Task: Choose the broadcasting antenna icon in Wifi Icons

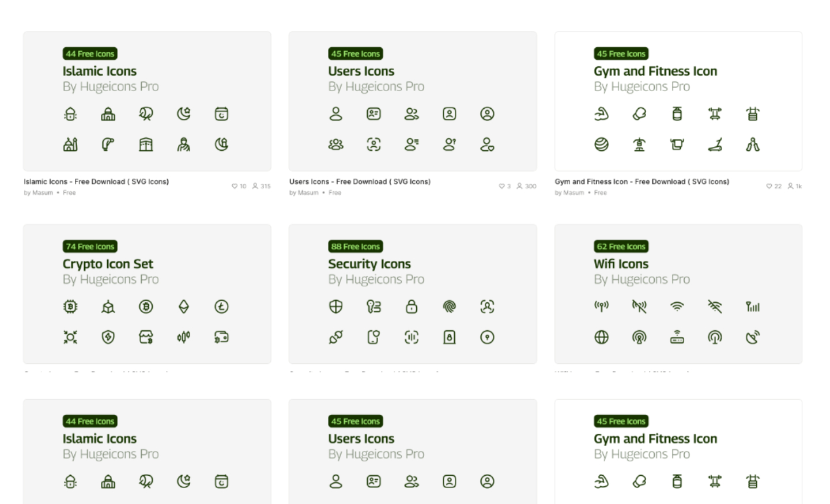Action: 602,306
